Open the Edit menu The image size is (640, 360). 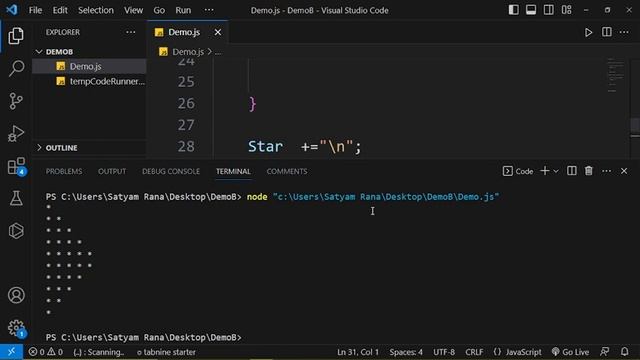[x=60, y=10]
